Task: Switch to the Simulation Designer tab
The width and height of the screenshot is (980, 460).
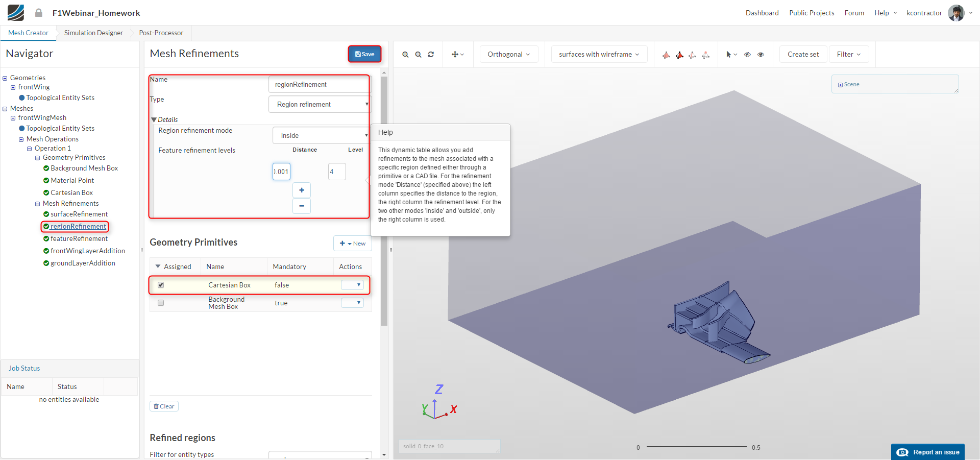Action: click(93, 33)
